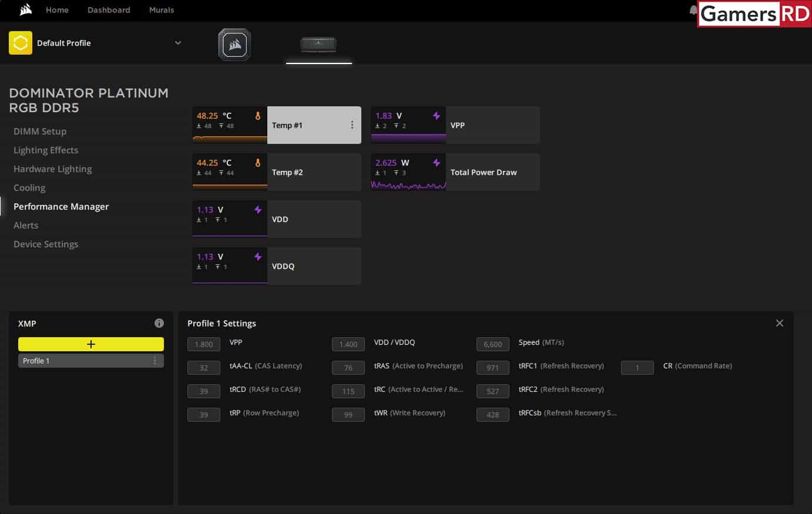Image resolution: width=812 pixels, height=514 pixels.
Task: Open DIMM Setup in the sidebar
Action: point(40,131)
